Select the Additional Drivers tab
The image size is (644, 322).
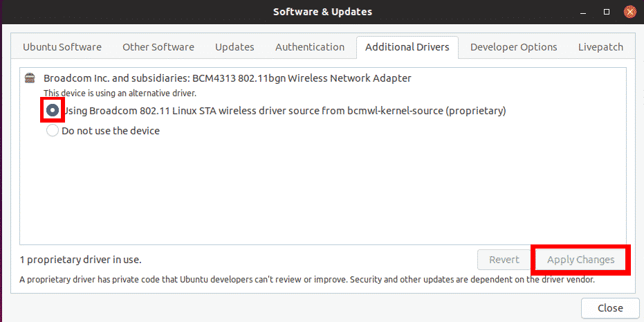pos(407,47)
